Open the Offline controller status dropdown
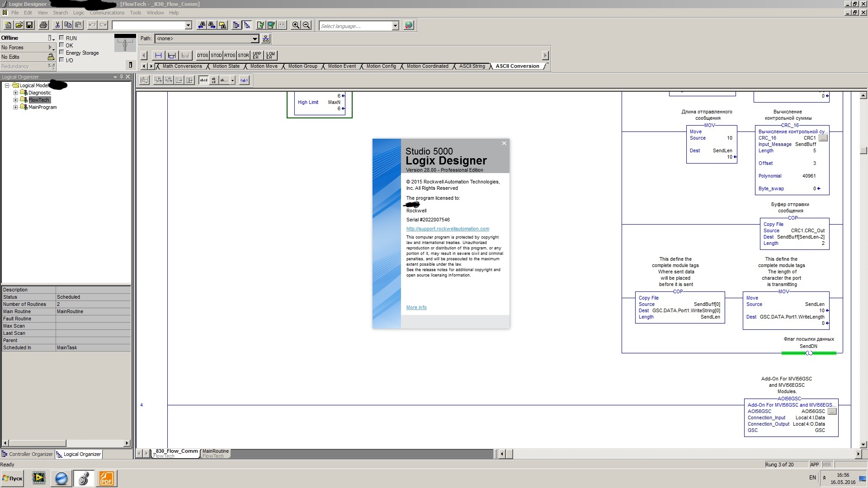The width and height of the screenshot is (868, 488). pos(52,38)
